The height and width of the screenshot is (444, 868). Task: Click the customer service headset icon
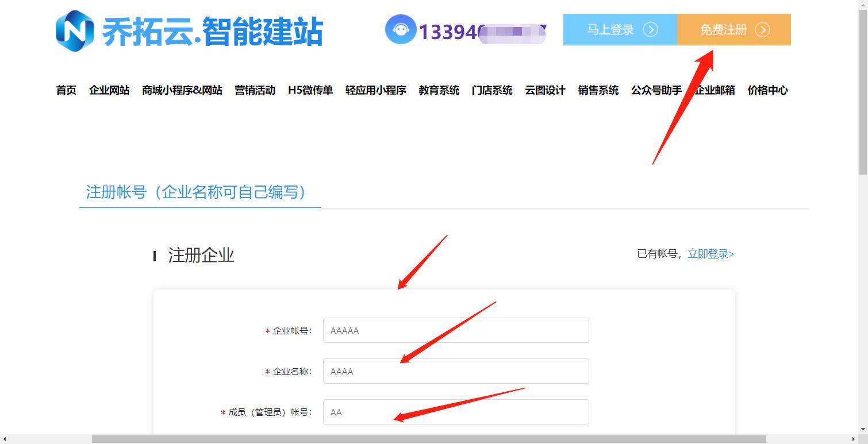[401, 30]
